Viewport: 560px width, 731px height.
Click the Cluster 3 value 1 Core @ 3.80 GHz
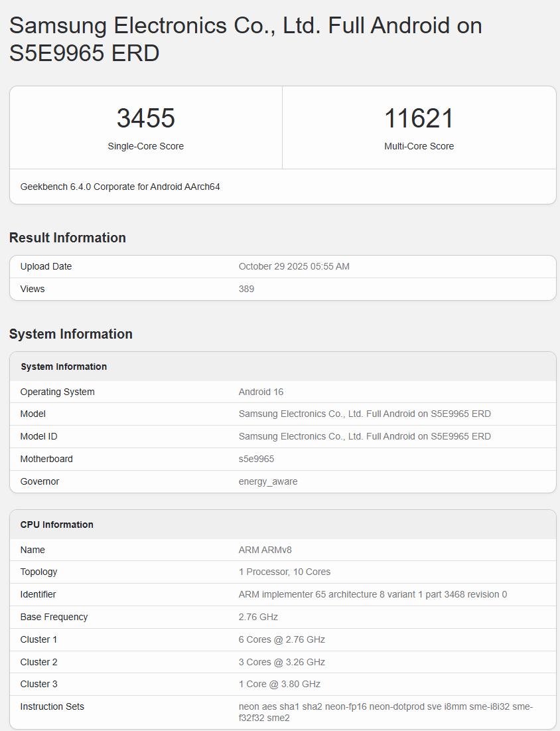[x=279, y=684]
